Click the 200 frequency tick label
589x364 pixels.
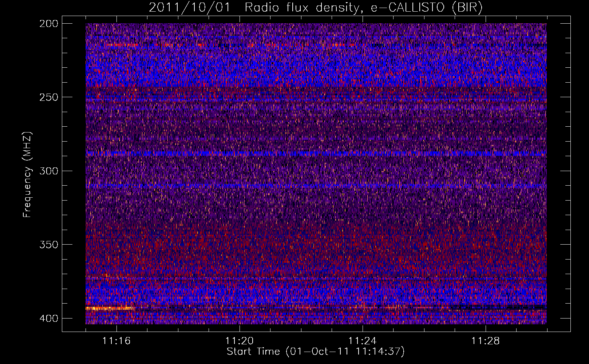click(48, 24)
